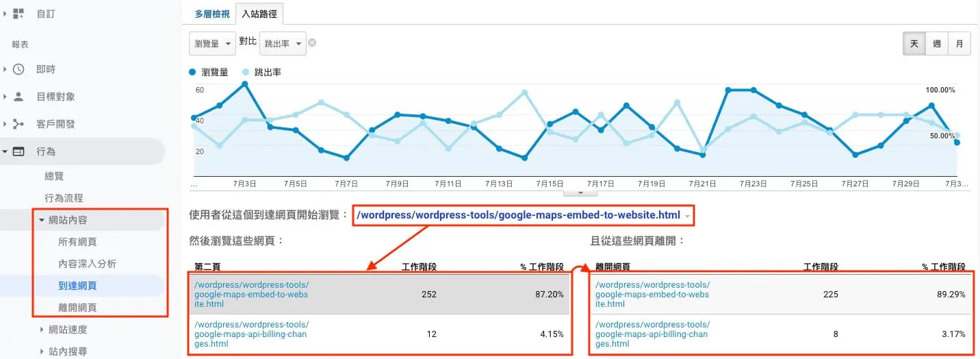Screen dimensions: 980x359
Task: Set chart granularity to 天
Action: [914, 44]
